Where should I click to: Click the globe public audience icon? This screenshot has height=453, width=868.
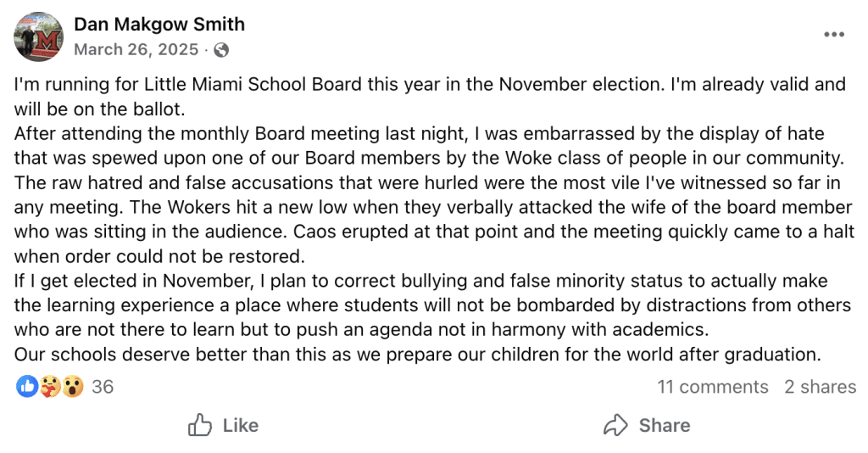pyautogui.click(x=221, y=50)
